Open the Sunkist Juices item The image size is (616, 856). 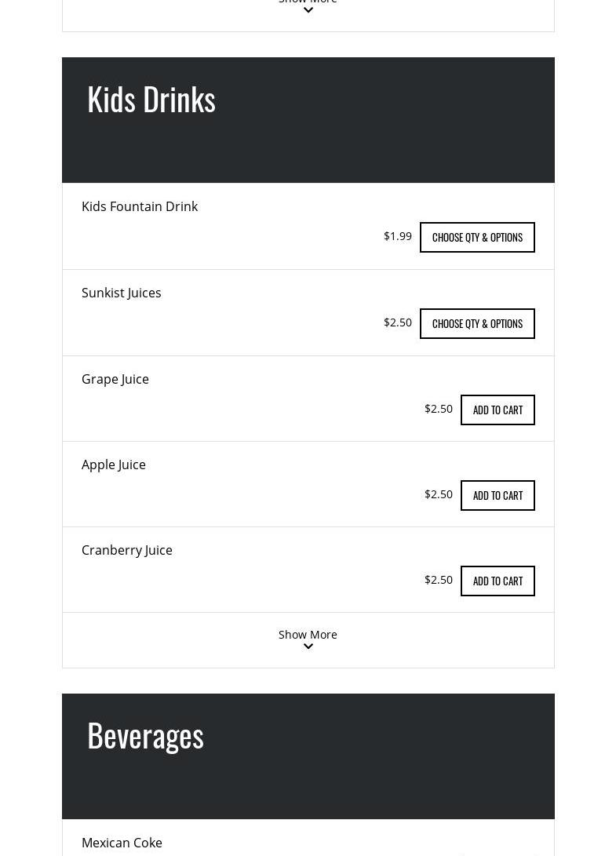(122, 293)
